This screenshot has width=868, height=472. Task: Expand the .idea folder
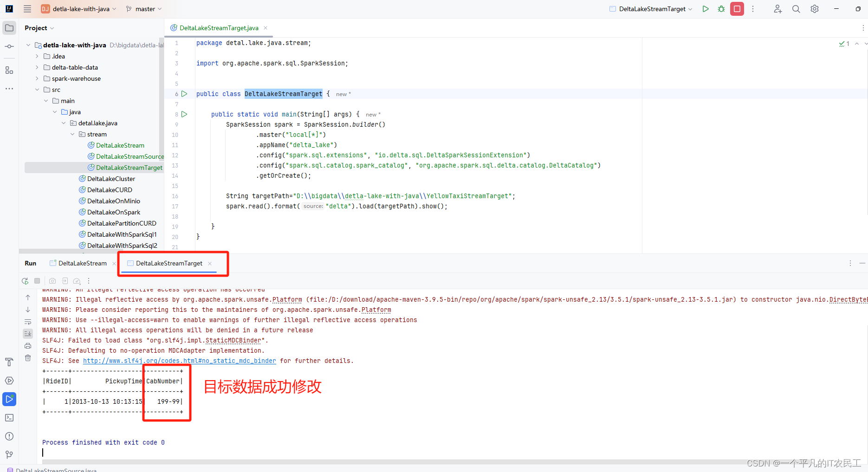point(37,56)
